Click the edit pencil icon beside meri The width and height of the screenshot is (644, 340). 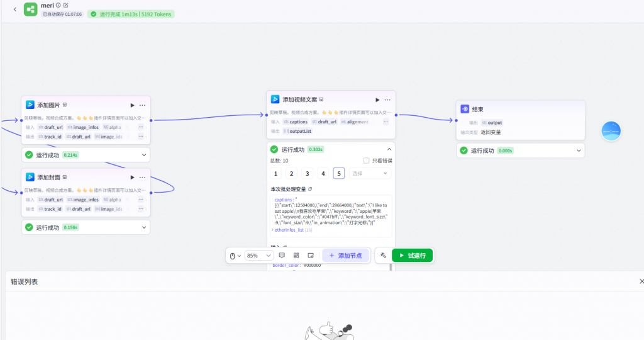click(x=66, y=5)
